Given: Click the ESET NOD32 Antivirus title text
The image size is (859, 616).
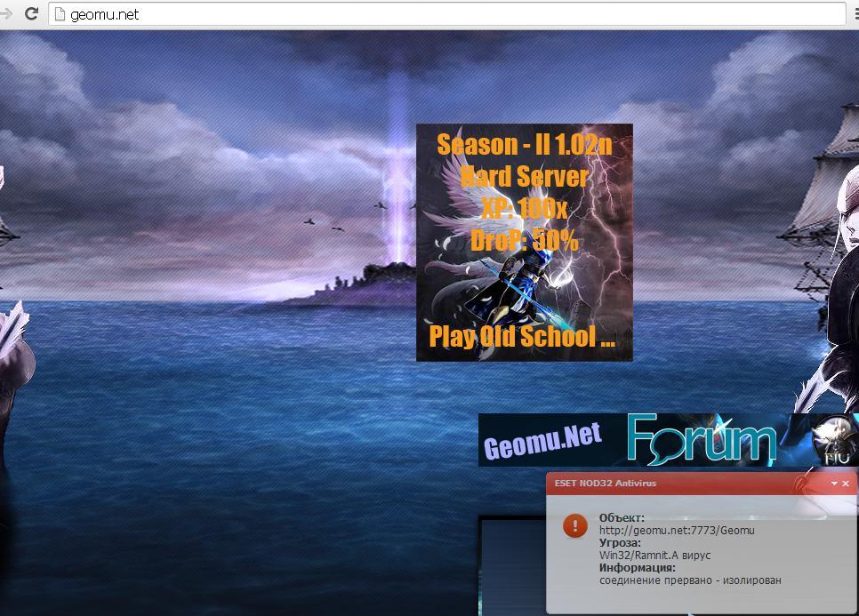Looking at the screenshot, I should (x=605, y=483).
